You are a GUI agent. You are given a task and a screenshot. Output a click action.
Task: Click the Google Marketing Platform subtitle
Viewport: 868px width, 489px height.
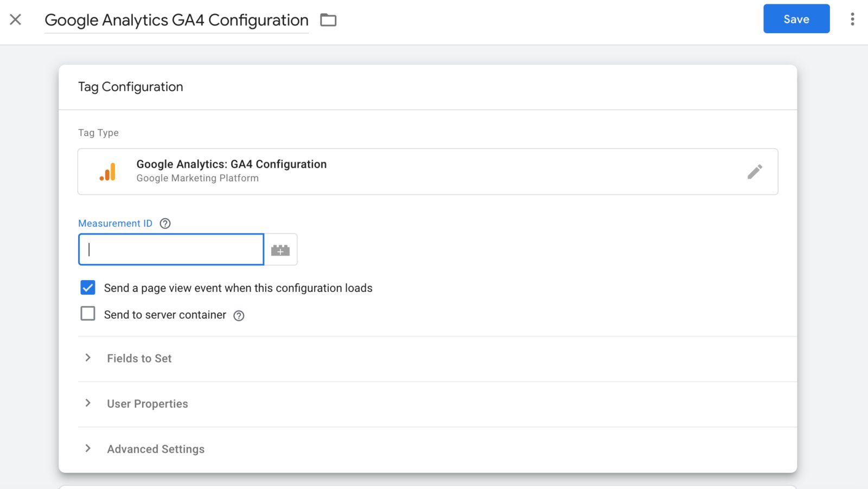coord(197,178)
